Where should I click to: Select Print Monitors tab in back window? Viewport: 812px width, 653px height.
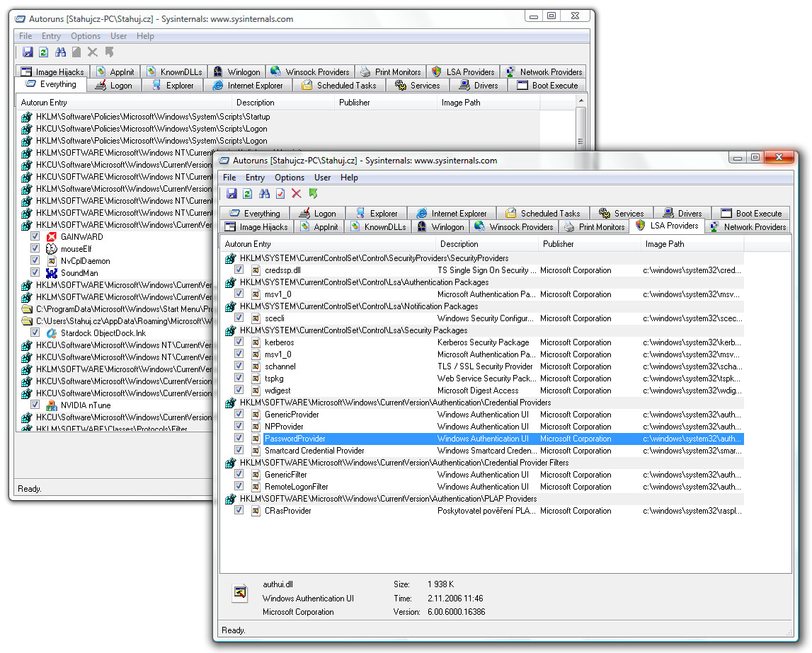(391, 72)
